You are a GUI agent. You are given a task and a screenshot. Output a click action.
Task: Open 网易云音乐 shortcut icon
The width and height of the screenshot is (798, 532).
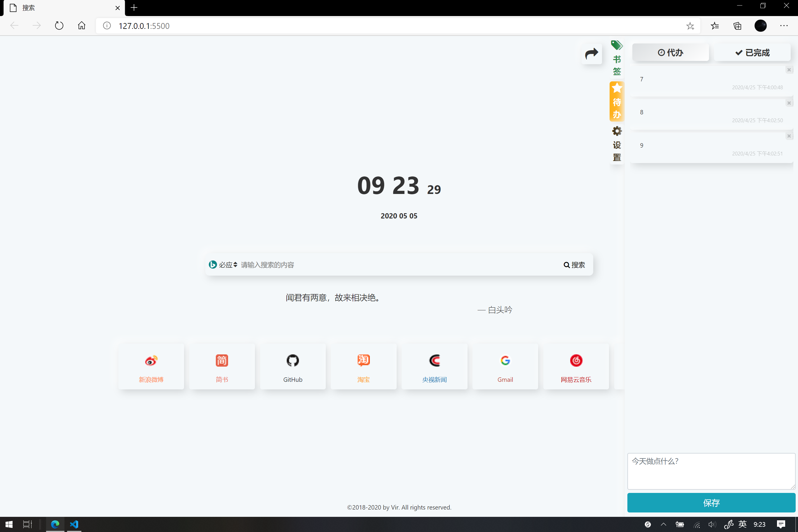(575, 360)
